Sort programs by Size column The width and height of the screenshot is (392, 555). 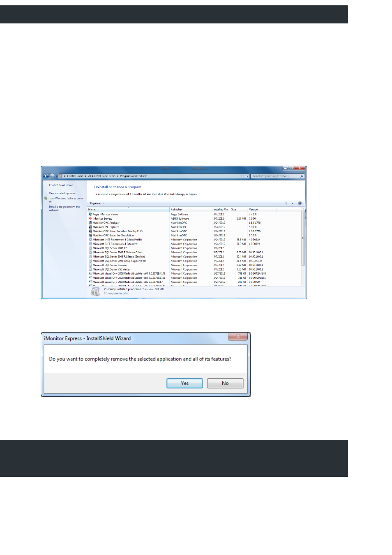tap(238, 209)
